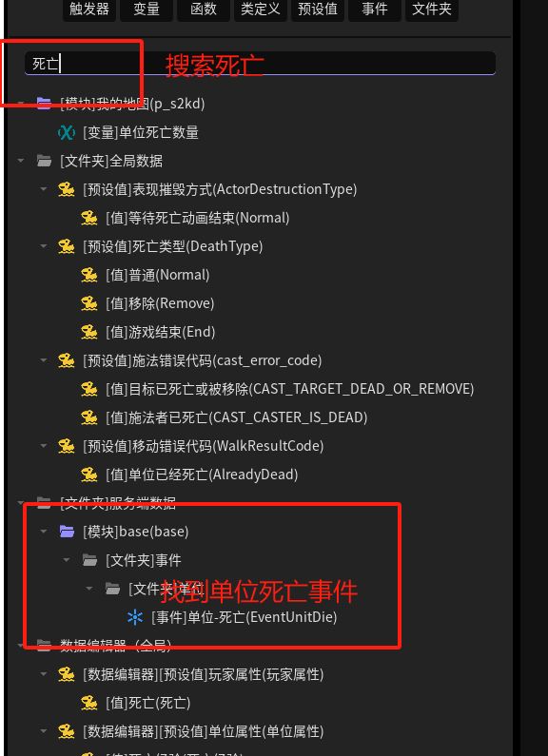Switch to the 预设值 filter tab
This screenshot has width=548, height=756.
click(318, 10)
